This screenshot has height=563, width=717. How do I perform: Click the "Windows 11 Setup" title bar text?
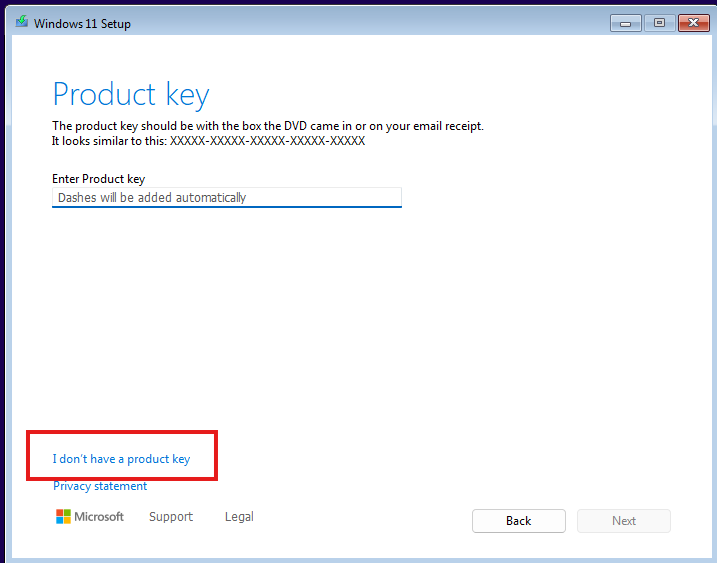(x=82, y=23)
